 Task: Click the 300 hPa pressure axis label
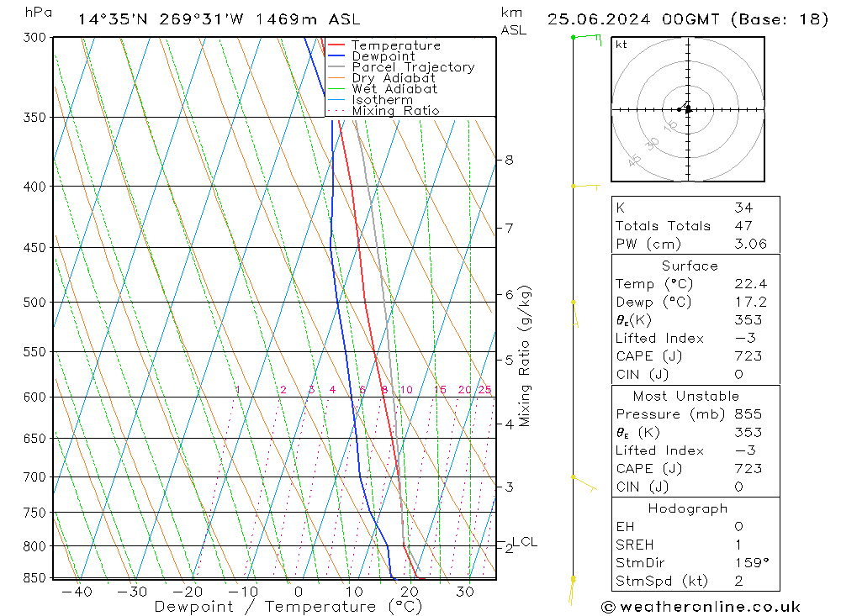34,38
